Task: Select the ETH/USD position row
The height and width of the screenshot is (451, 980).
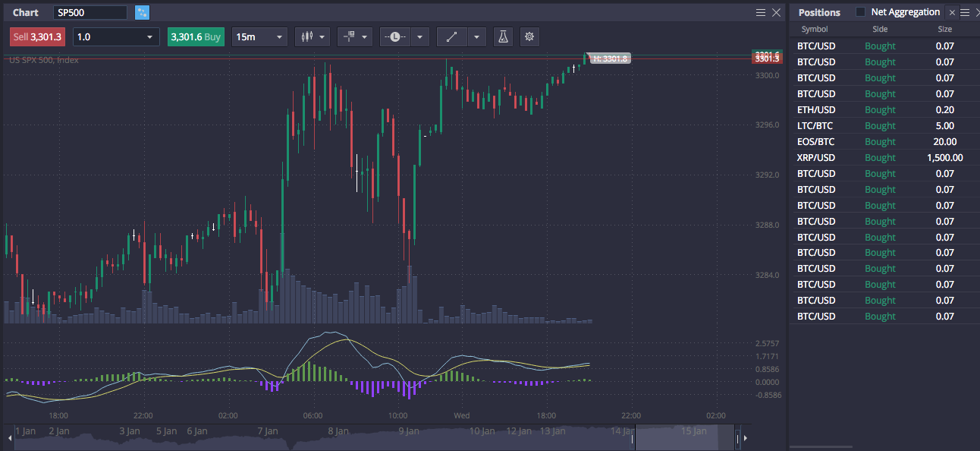Action: point(884,110)
